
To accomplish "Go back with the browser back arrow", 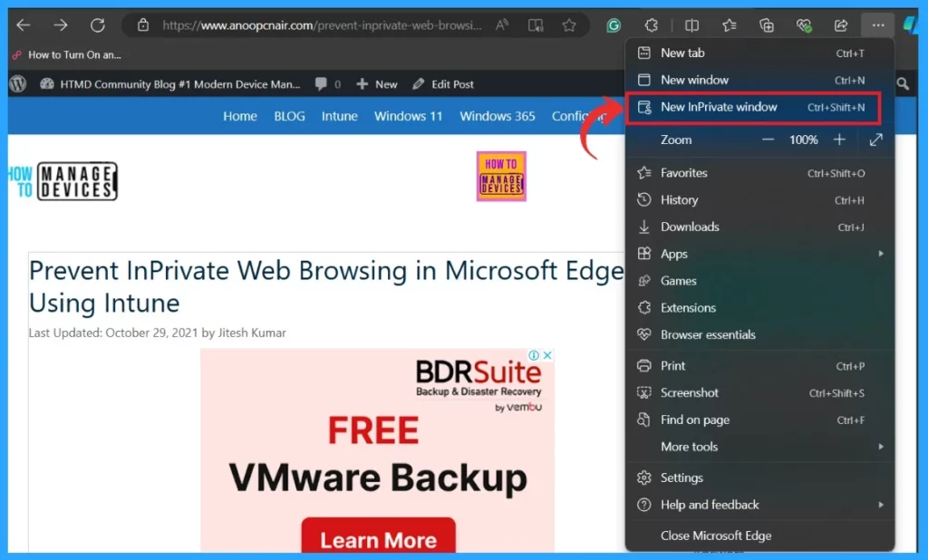I will (x=23, y=24).
